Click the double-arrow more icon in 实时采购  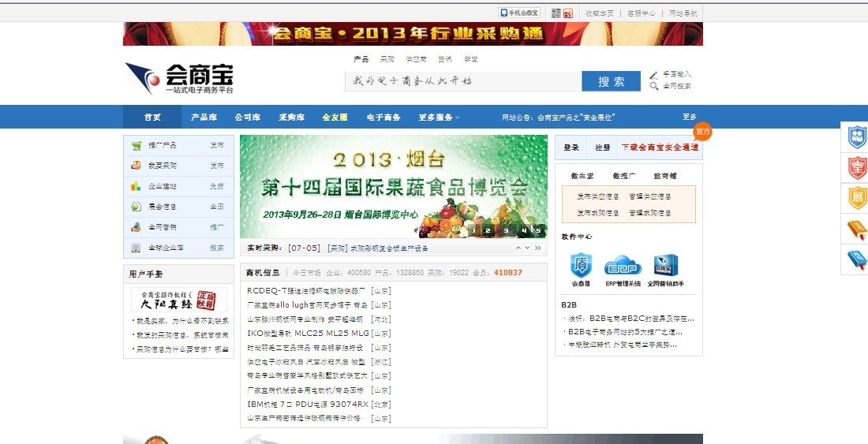click(x=537, y=248)
